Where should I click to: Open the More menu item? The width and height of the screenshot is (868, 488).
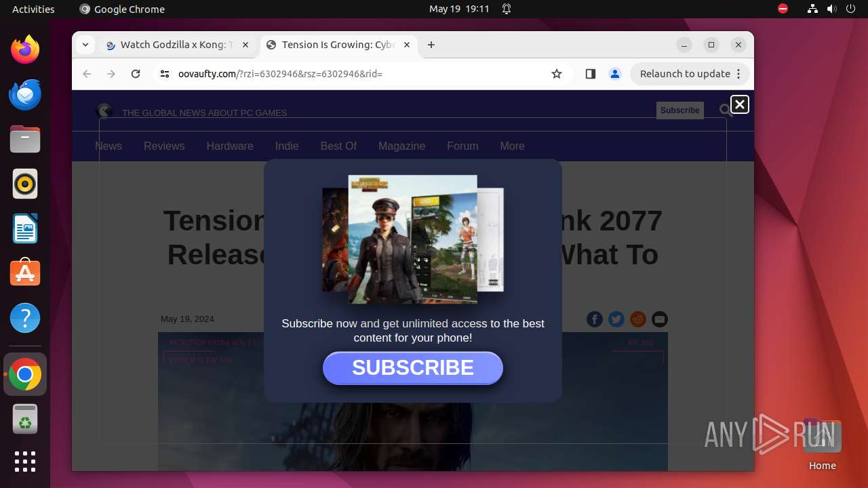(x=512, y=146)
